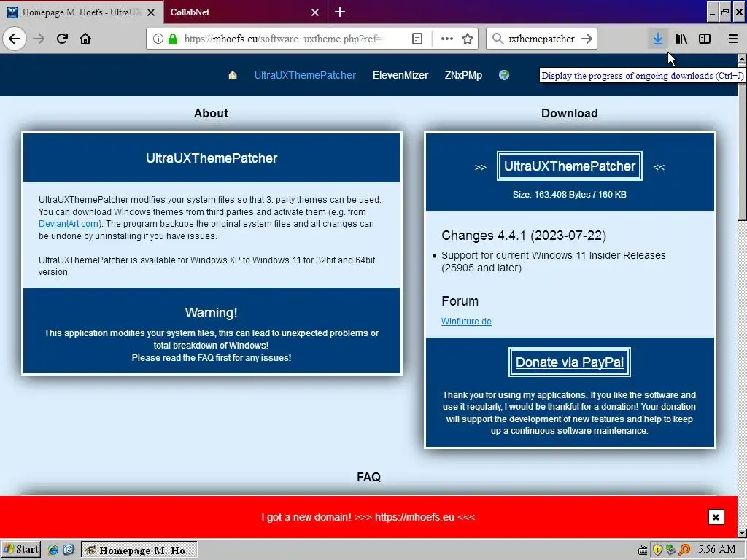
Task: Download UltraUXThemePatcher via the boxed button
Action: pyautogui.click(x=569, y=166)
